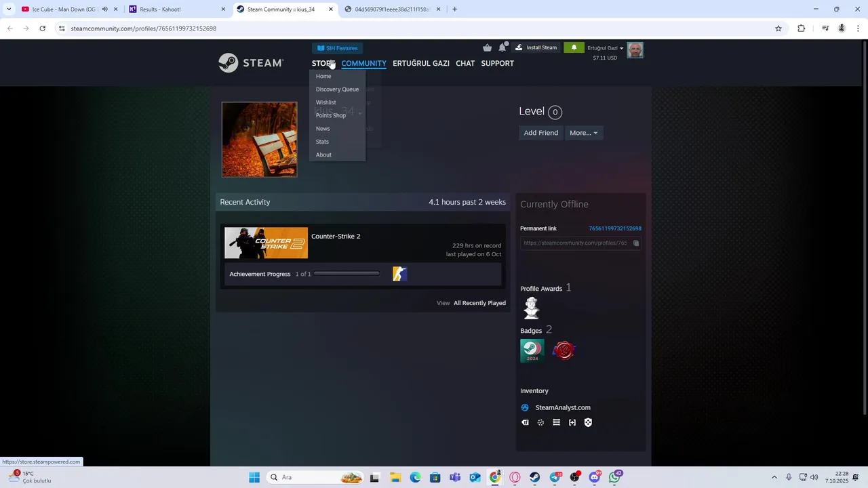Open the tab search dropdown arrow
Viewport: 868px width, 488px height.
(8, 9)
